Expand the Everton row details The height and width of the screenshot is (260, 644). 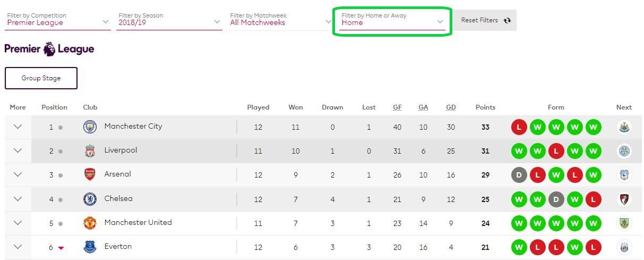pos(18,247)
